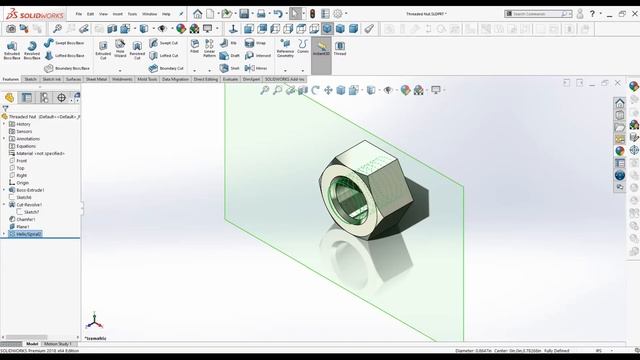Image resolution: width=640 pixels, height=360 pixels.
Task: Click the Print icon
Action: (x=261, y=14)
